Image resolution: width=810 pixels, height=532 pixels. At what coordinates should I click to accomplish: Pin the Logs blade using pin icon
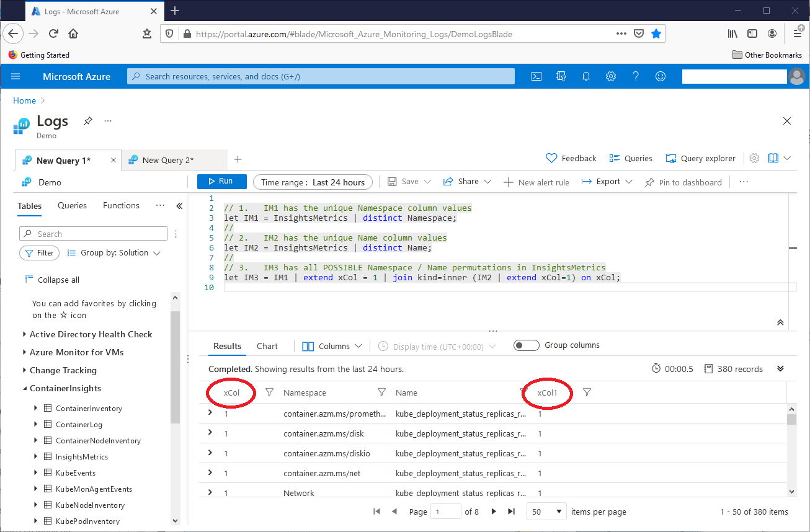click(87, 121)
